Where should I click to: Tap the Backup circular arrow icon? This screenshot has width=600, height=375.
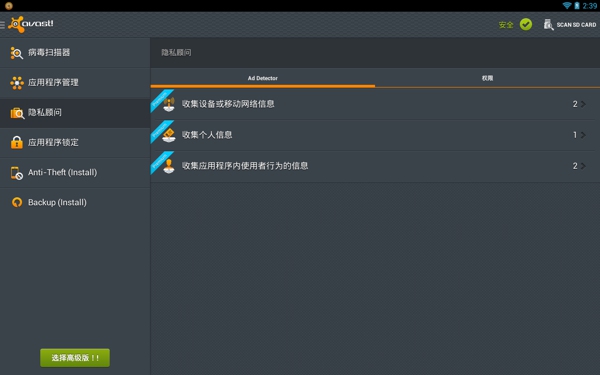click(x=17, y=202)
